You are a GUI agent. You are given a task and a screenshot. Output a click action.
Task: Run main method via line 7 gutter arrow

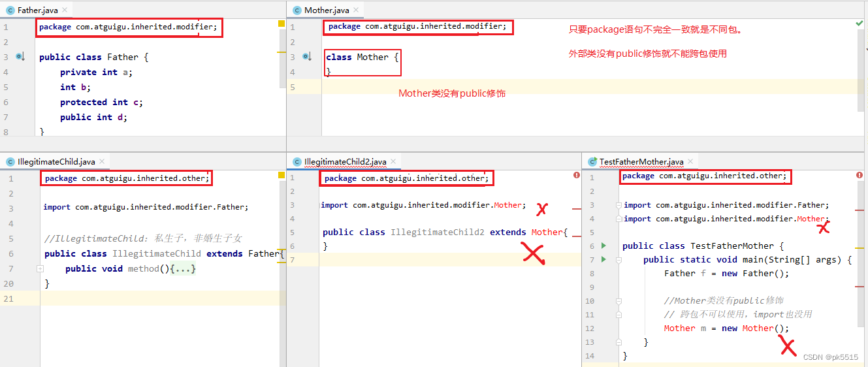tap(603, 259)
